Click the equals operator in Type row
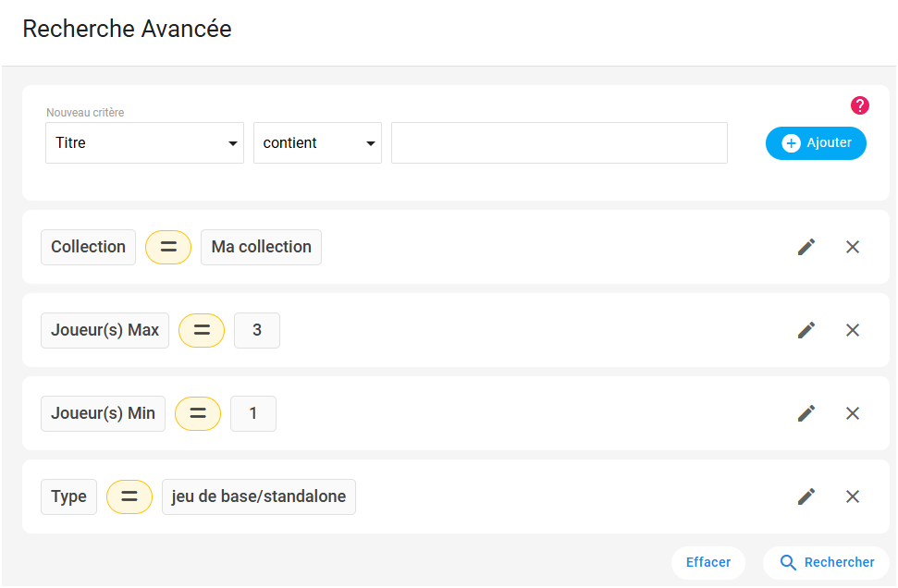 [129, 496]
